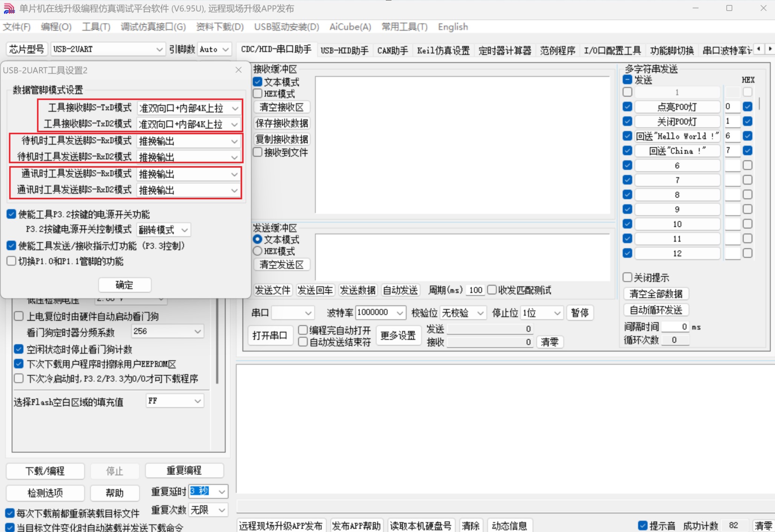Screen dimensions: 775x532
Task: Click the 下载/编程 button
Action: [45, 471]
